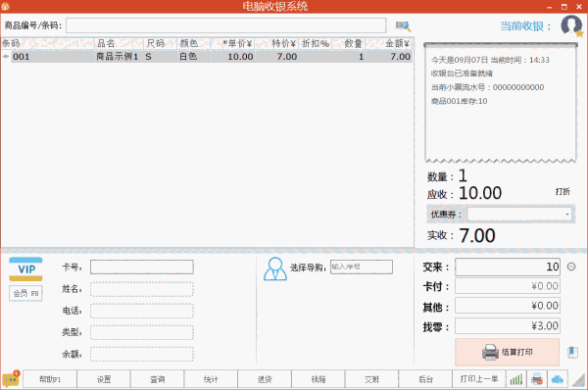Click the bookmark icon beside 结算打印
Viewport: 588px width, 390px height.
[x=572, y=352]
